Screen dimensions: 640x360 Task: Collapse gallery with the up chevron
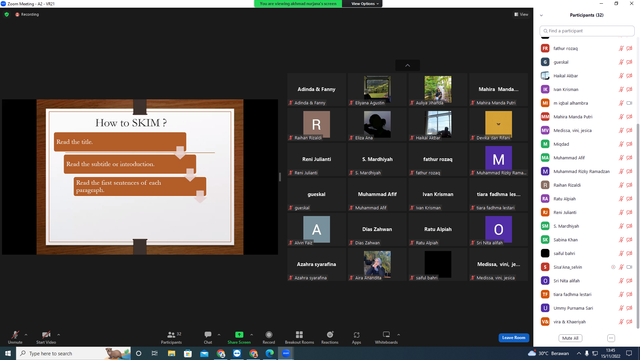[407, 65]
